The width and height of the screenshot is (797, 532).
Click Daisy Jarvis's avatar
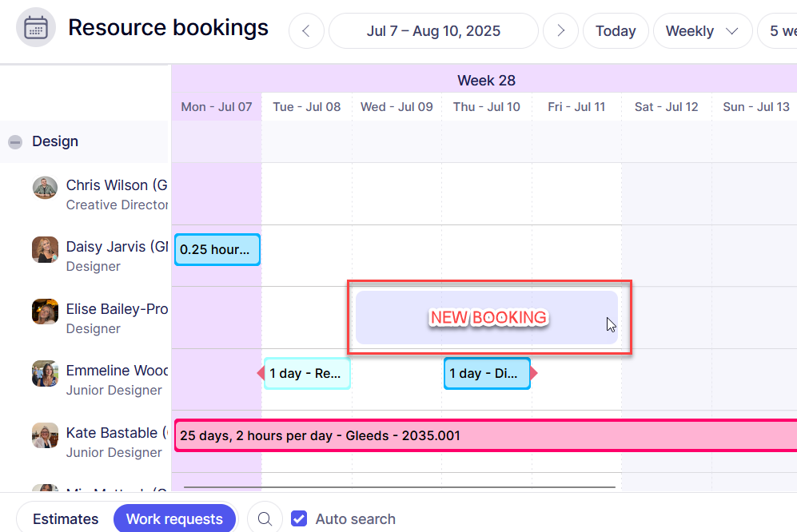(45, 249)
